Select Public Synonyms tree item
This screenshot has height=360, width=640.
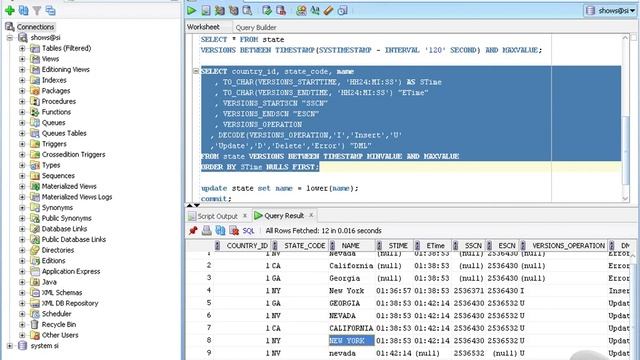(67, 218)
